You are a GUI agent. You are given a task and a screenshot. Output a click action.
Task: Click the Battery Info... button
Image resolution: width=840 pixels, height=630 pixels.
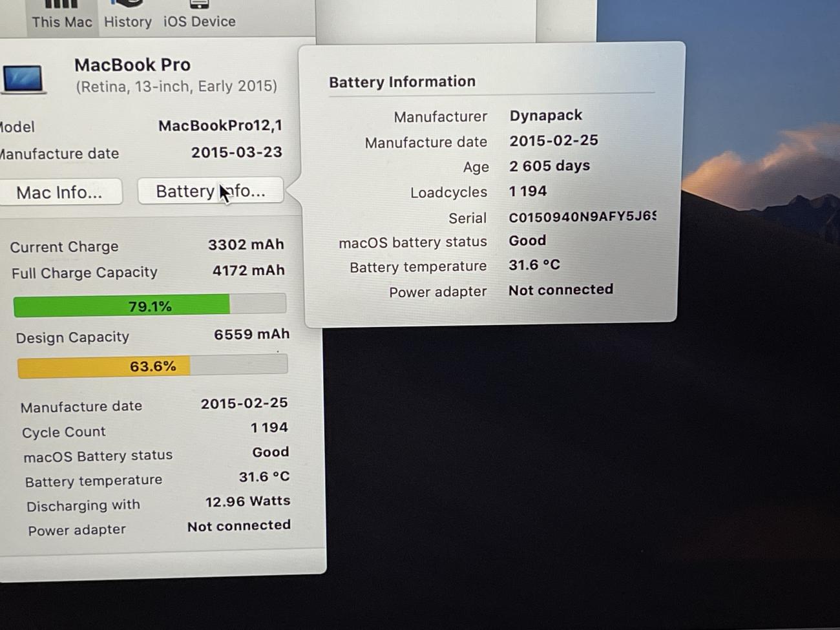(211, 191)
